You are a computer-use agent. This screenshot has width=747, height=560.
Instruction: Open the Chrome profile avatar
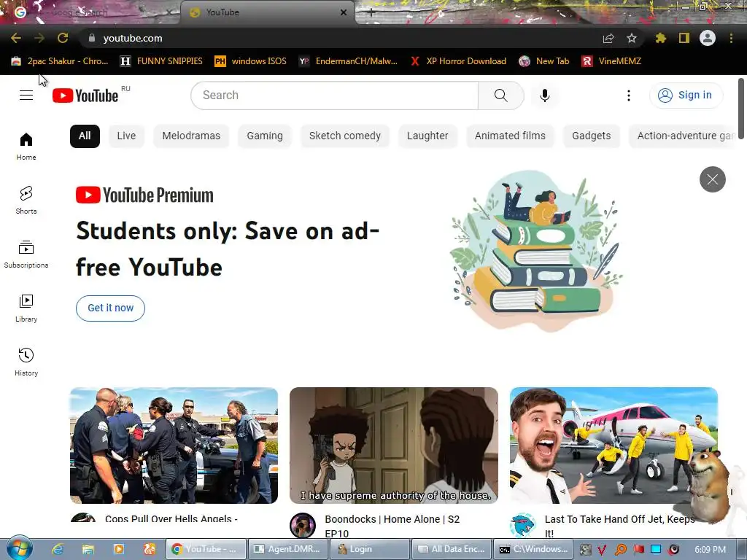click(708, 38)
